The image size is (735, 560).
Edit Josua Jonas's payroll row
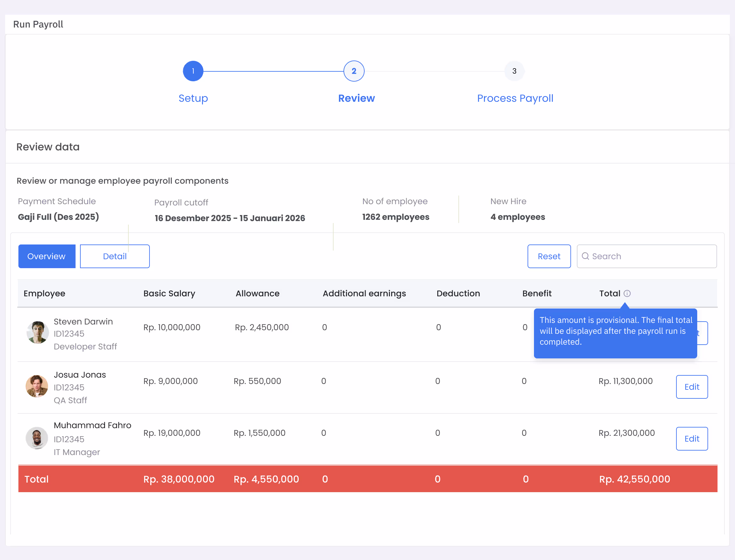(692, 387)
